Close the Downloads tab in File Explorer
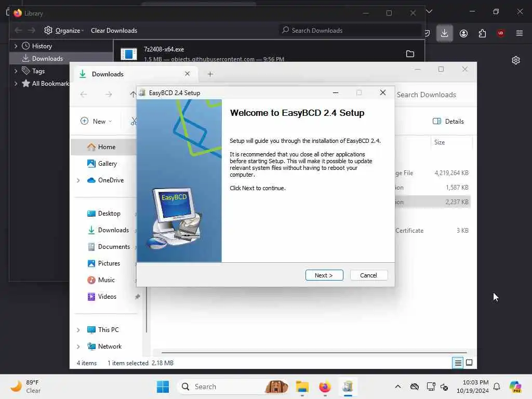 187,74
